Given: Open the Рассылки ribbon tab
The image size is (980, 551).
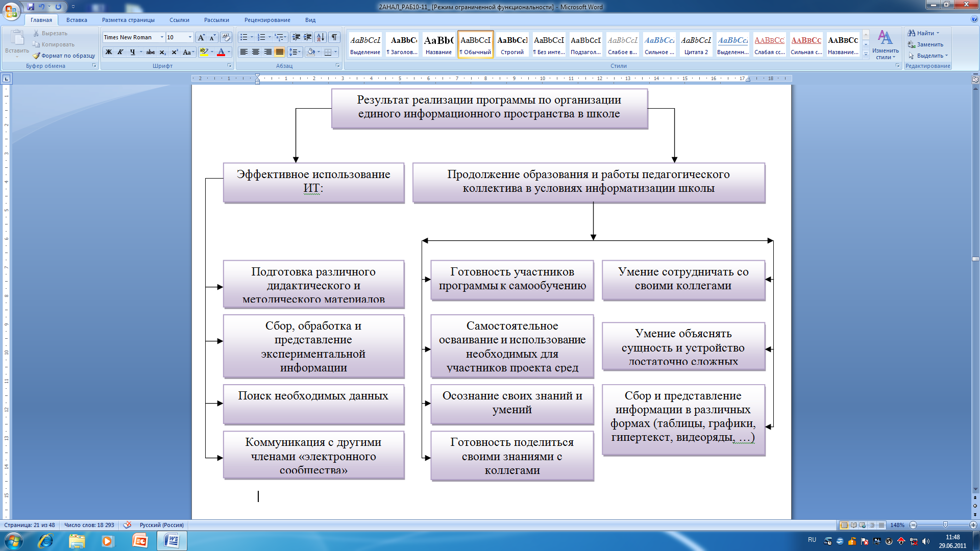Looking at the screenshot, I should pos(216,20).
